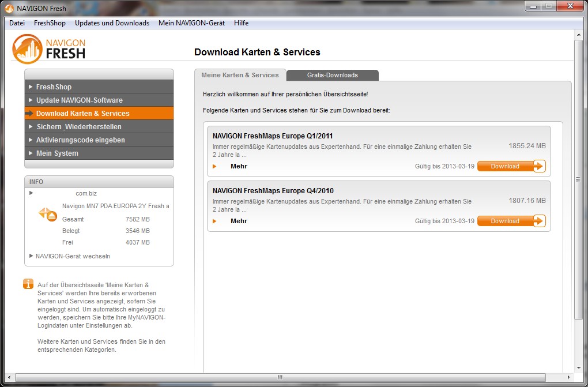
Task: Click the NAVIGON FreshMaps Europe Q4/2010 title
Action: 273,191
